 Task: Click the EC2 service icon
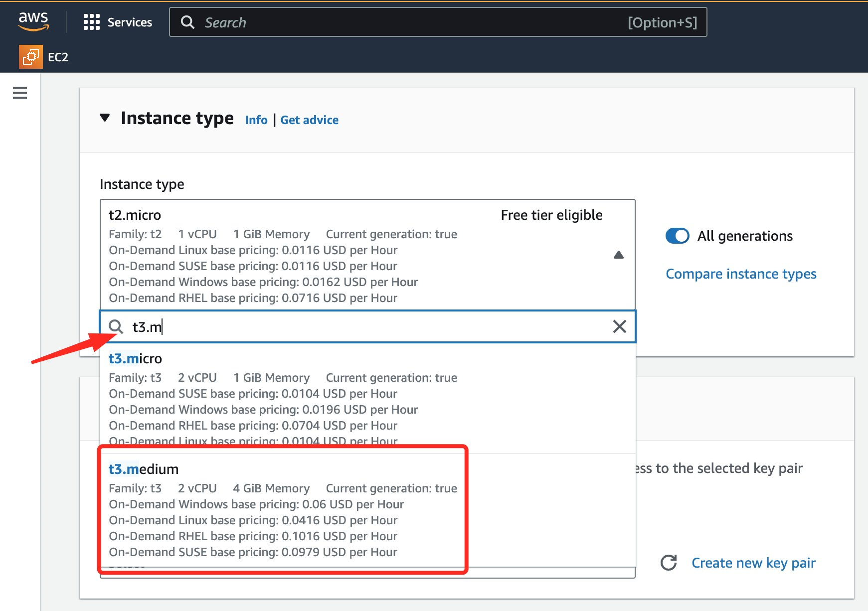pyautogui.click(x=30, y=57)
